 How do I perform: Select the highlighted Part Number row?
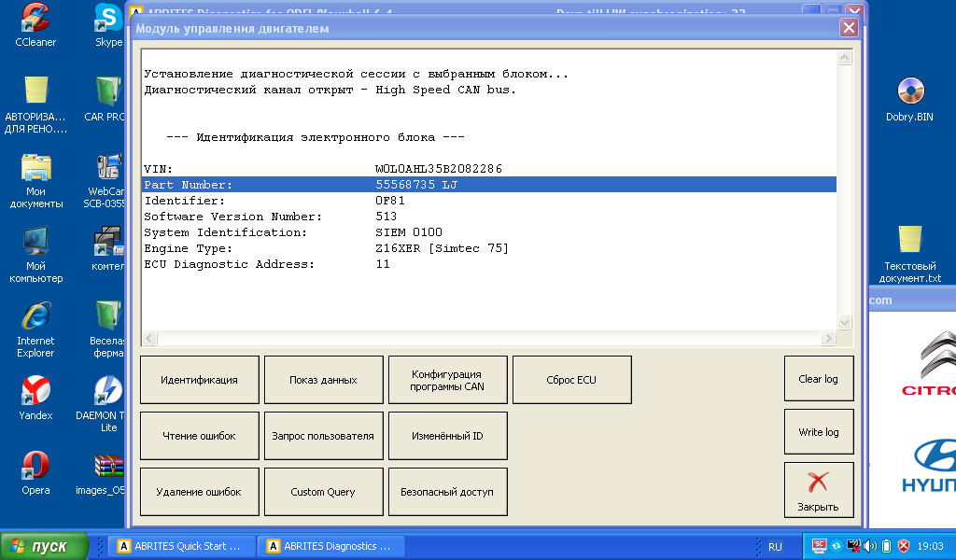pos(489,185)
